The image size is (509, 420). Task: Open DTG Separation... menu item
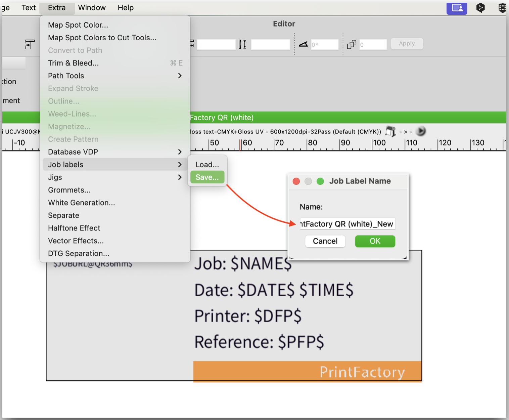[115, 254]
